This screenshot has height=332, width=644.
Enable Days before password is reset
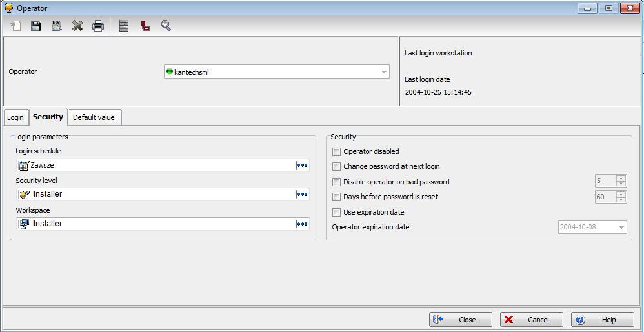point(337,197)
